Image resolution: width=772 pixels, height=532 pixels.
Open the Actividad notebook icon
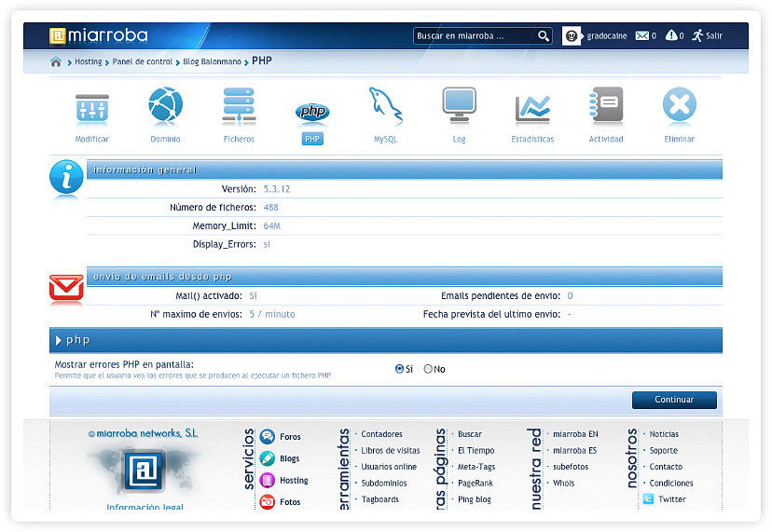tap(606, 104)
